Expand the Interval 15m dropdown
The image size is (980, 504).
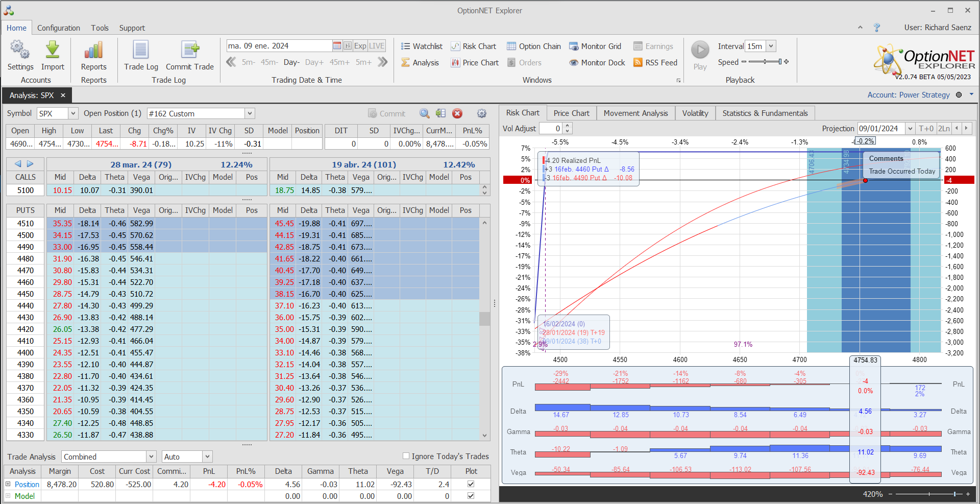coord(771,46)
